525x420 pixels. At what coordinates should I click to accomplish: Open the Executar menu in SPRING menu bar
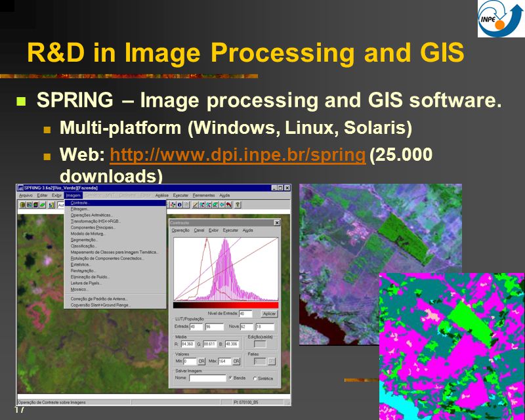tap(180, 196)
